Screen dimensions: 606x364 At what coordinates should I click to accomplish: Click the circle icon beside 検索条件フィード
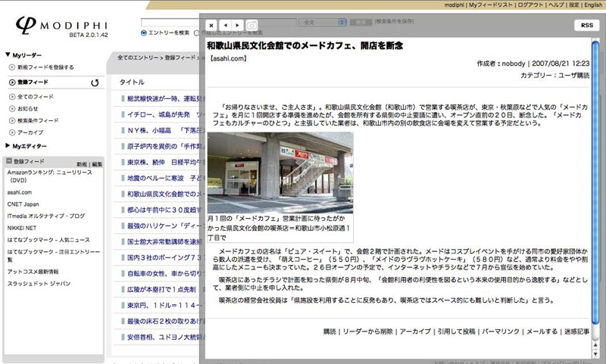12,121
